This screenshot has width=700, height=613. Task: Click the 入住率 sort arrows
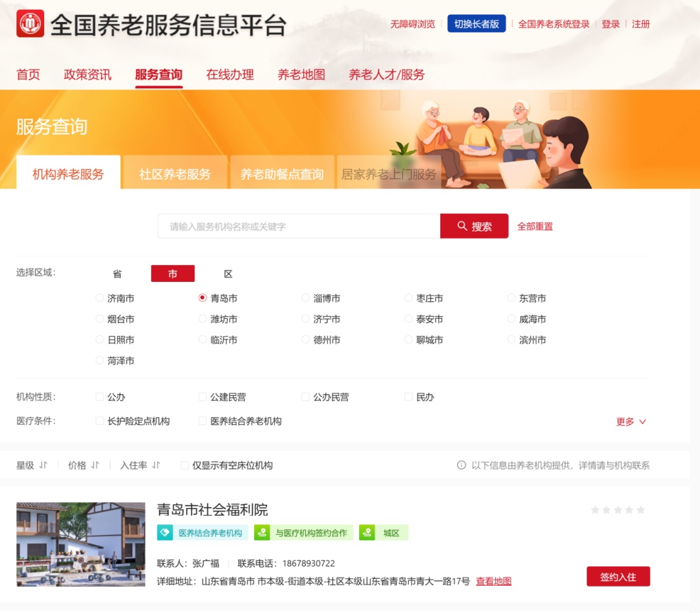click(x=156, y=465)
